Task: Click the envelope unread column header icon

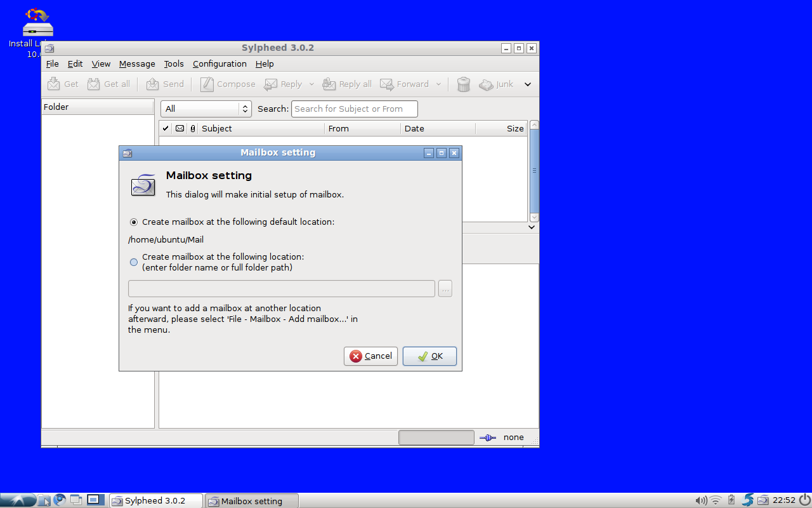Action: point(180,128)
